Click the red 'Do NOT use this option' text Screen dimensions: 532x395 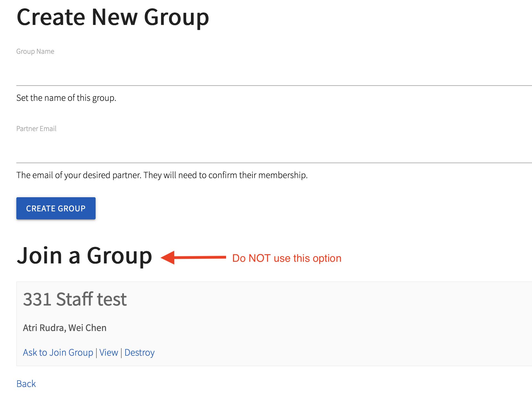[287, 258]
